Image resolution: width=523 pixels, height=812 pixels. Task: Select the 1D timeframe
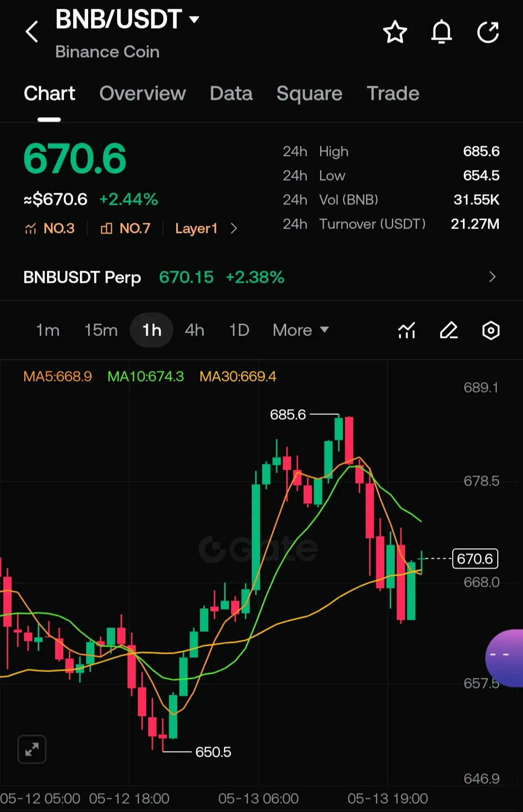click(239, 330)
